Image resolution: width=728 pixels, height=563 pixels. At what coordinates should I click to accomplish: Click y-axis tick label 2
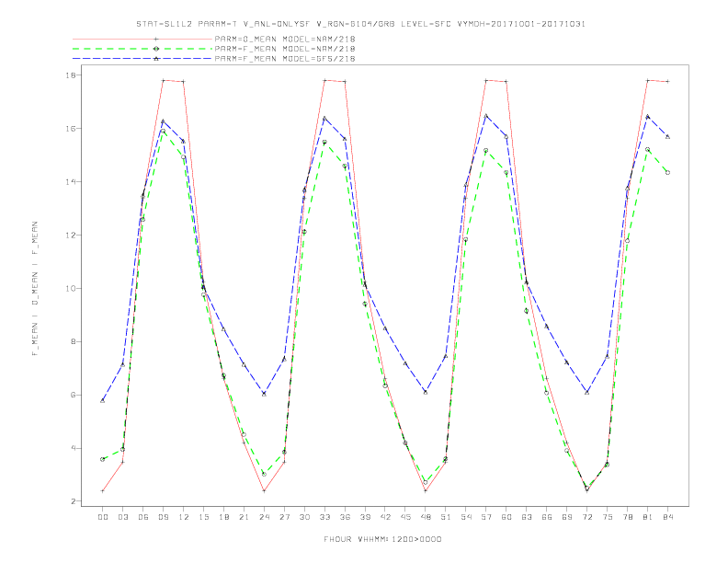(x=75, y=501)
